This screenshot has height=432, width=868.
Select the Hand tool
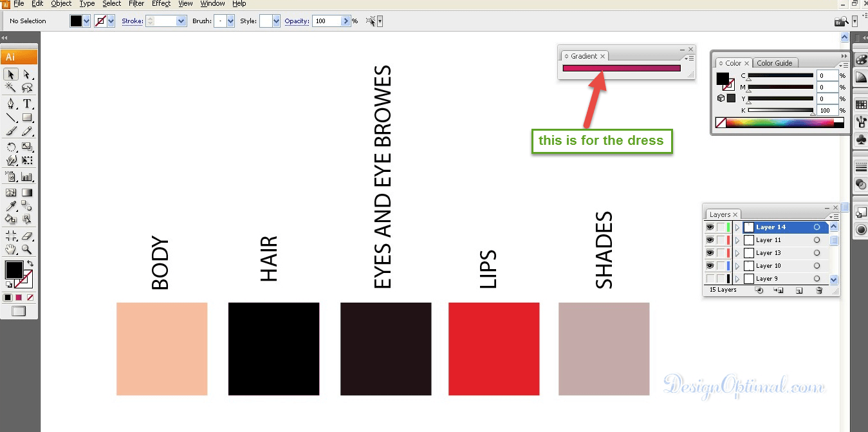(11, 249)
